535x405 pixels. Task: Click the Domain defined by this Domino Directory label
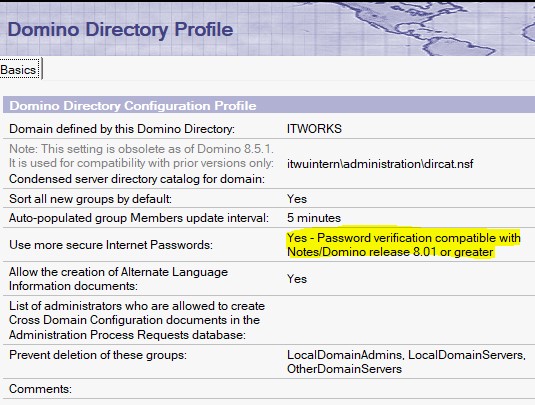tap(122, 129)
